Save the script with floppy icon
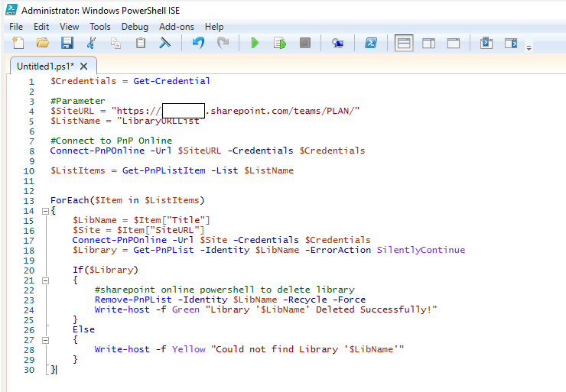 click(67, 43)
